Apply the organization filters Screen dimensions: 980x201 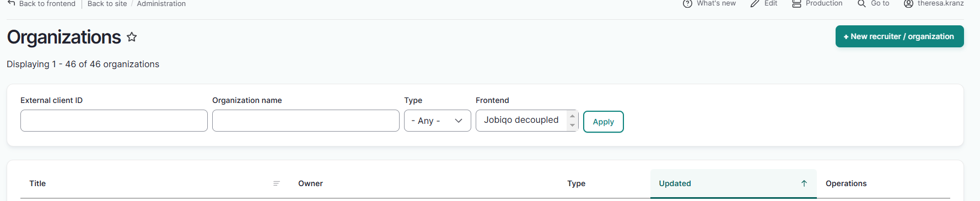(604, 122)
